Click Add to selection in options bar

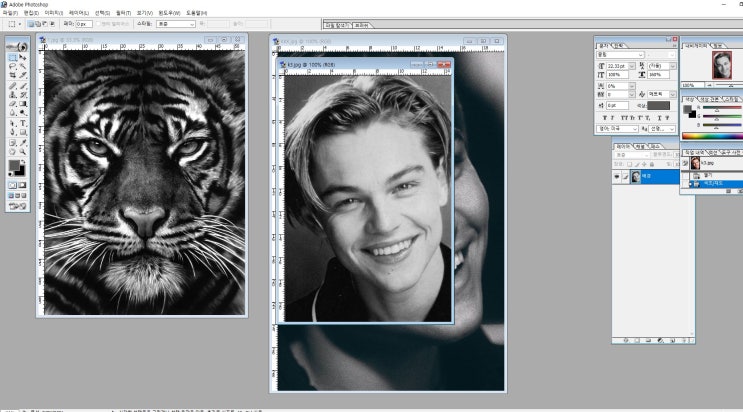[38, 24]
